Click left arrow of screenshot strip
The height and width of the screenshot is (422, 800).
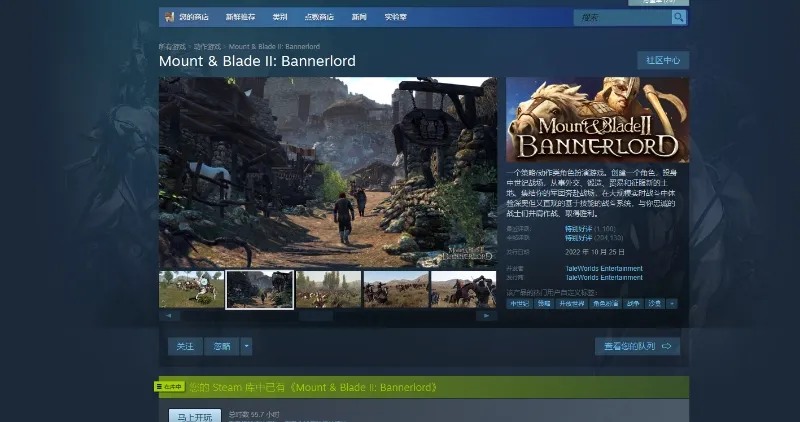[x=167, y=315]
